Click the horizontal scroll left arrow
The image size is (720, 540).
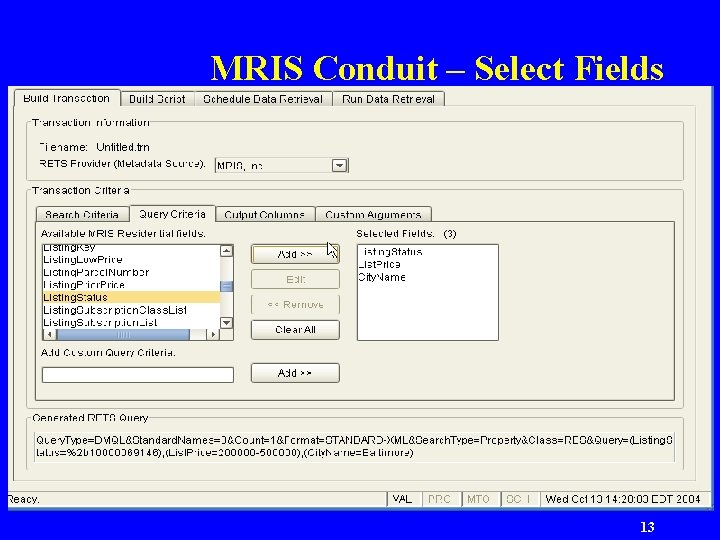click(50, 334)
